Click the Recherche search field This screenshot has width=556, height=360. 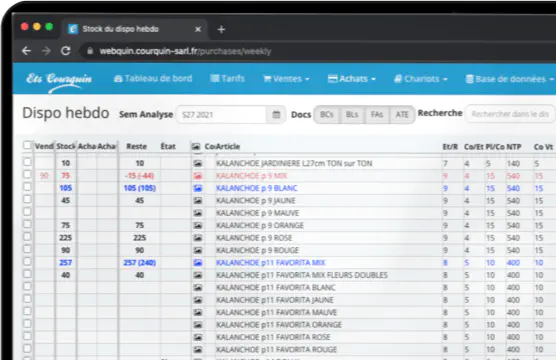[510, 114]
